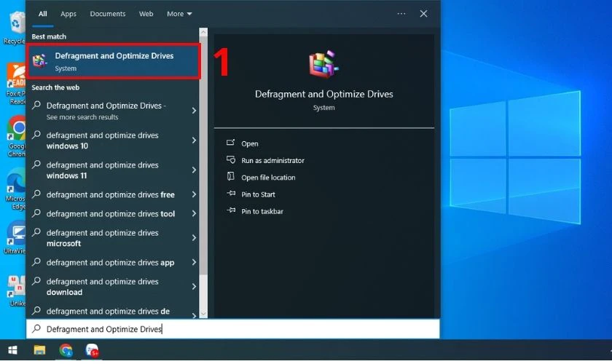
Task: Open Google Chrome from the taskbar
Action: coord(66,350)
